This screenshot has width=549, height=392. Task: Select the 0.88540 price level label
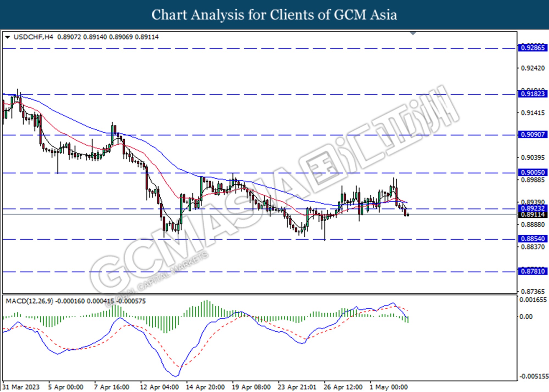pos(533,239)
